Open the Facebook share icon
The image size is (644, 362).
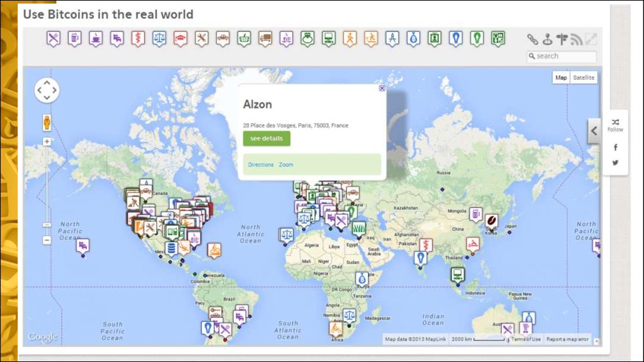(x=615, y=147)
